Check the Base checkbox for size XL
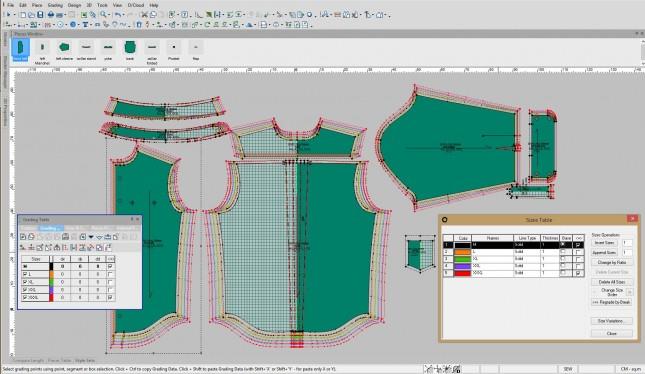 coord(564,259)
